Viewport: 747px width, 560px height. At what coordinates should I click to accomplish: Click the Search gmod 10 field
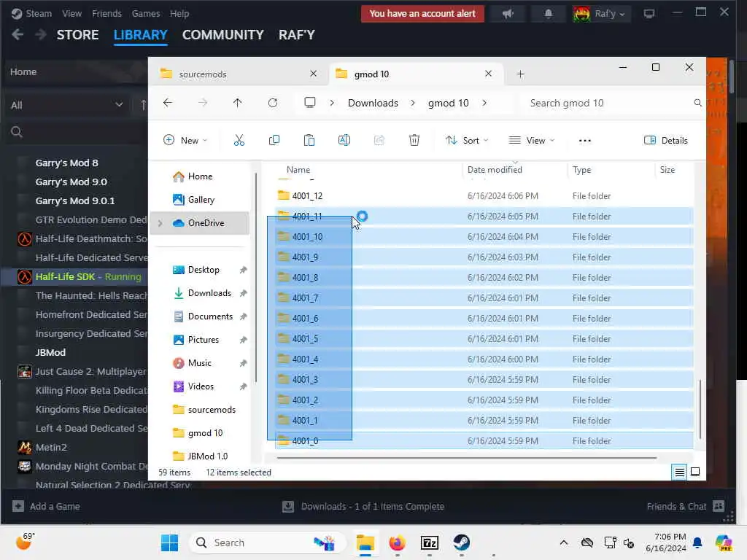tap(609, 103)
